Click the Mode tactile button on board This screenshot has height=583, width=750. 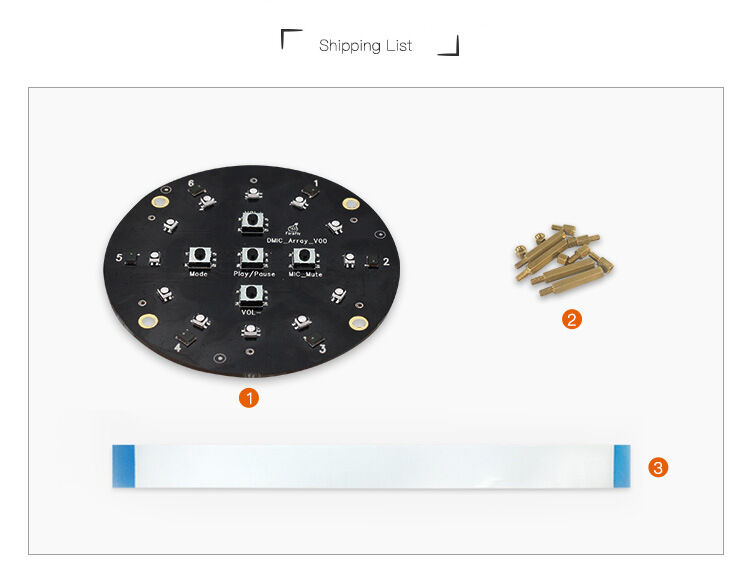(199, 257)
